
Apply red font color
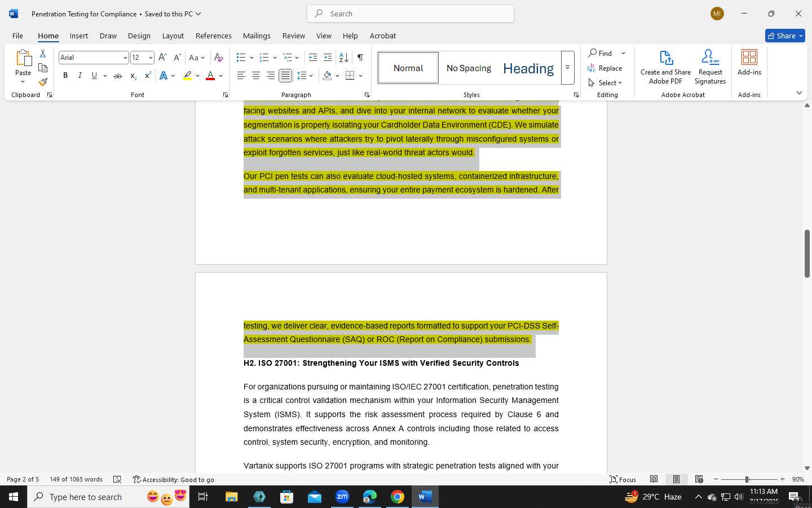coord(210,76)
